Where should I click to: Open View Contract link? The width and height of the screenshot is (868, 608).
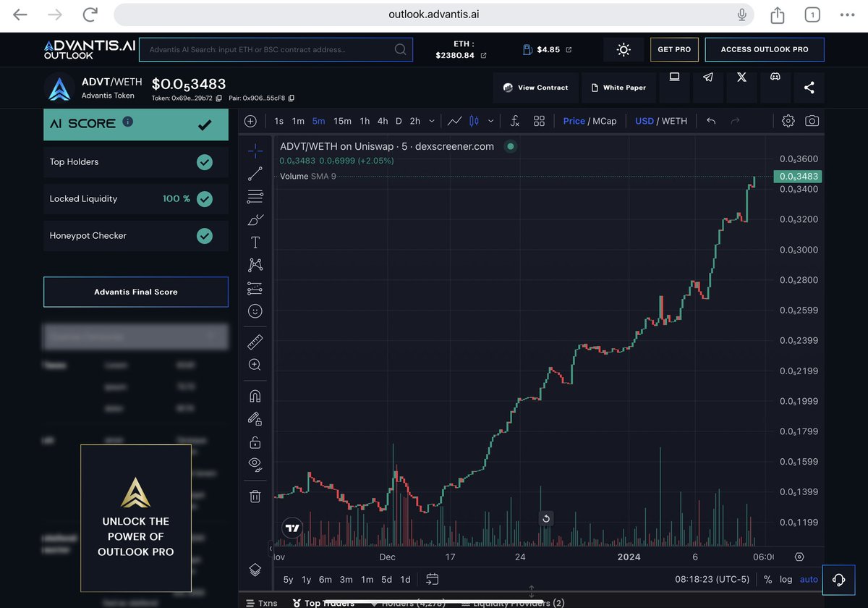tap(536, 88)
